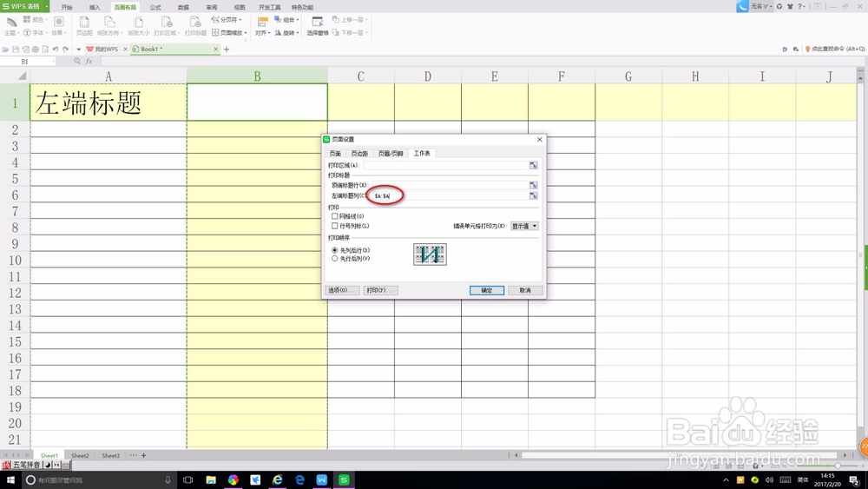Click 纸张大小 paper size icon
The width and height of the screenshot is (868, 489).
(x=138, y=22)
